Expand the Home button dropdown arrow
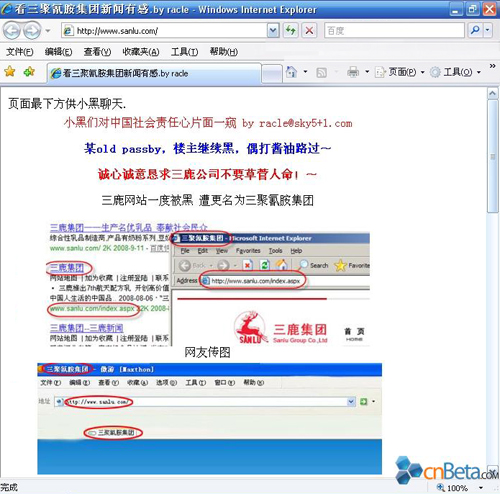 [x=305, y=72]
